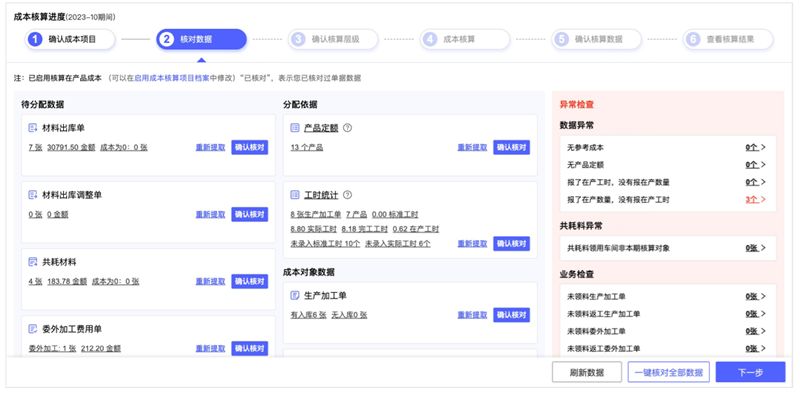
Task: Expand 未领料返工生产加工单 count
Action: click(756, 314)
